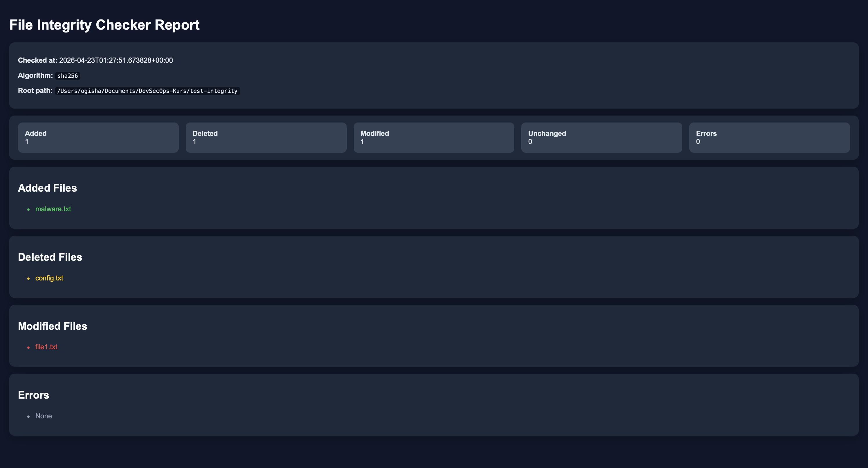Image resolution: width=868 pixels, height=468 pixels.
Task: Click the Deleted summary card
Action: pyautogui.click(x=266, y=138)
